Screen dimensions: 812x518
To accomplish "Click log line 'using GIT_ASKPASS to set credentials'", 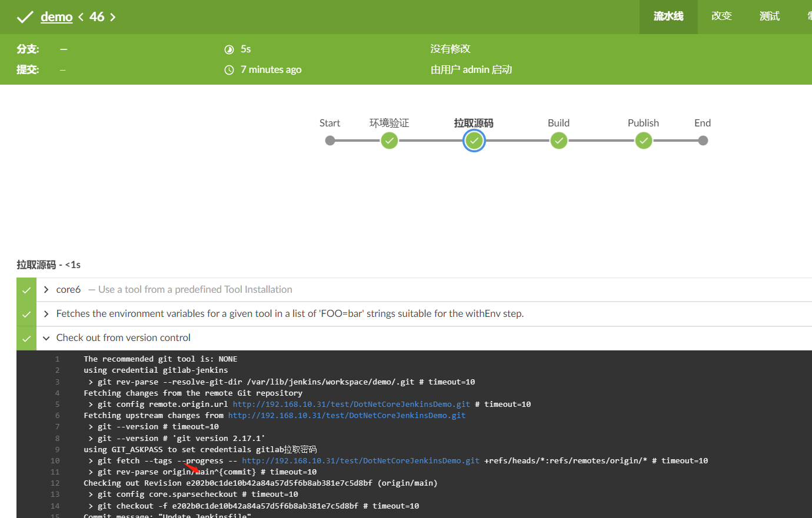I will coord(200,450).
